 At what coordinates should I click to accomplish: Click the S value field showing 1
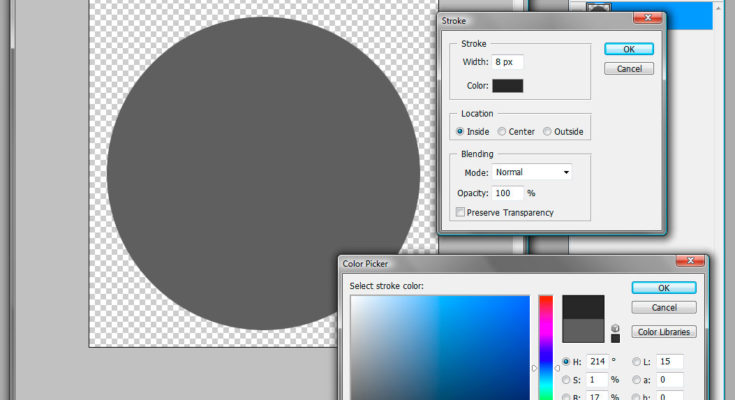(598, 379)
